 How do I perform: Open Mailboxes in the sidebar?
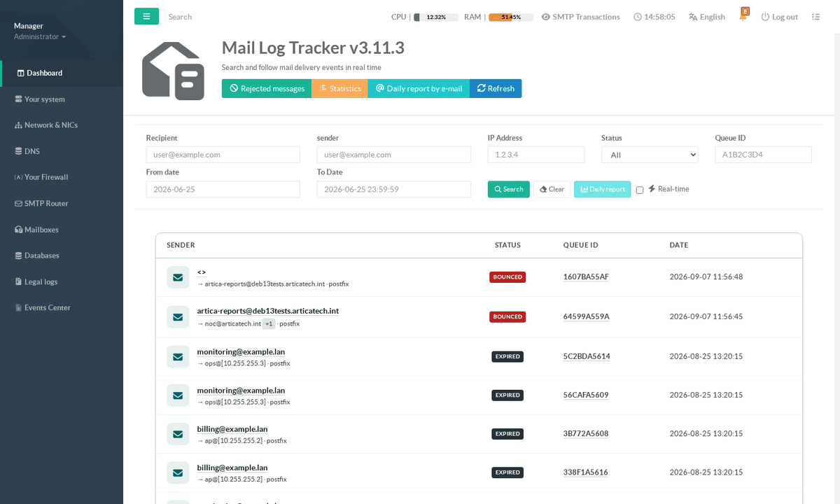pyautogui.click(x=62, y=230)
